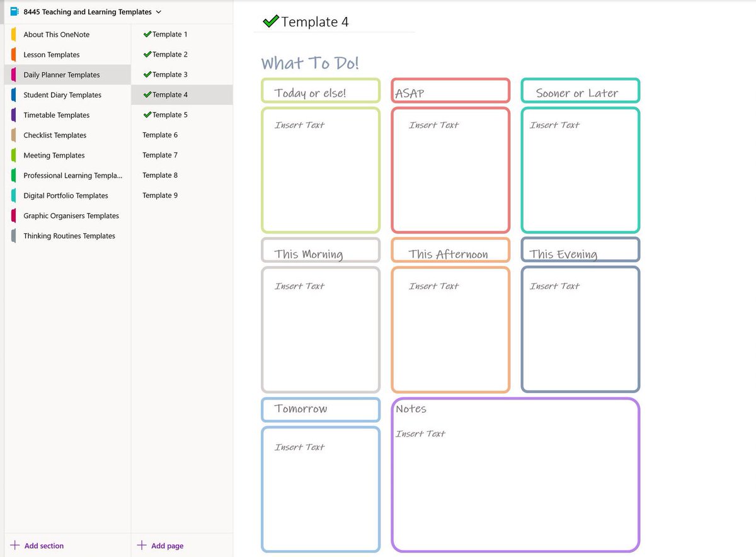This screenshot has height=557, width=756.
Task: Click the notebook icon beside 8445 Teaching title
Action: click(14, 11)
